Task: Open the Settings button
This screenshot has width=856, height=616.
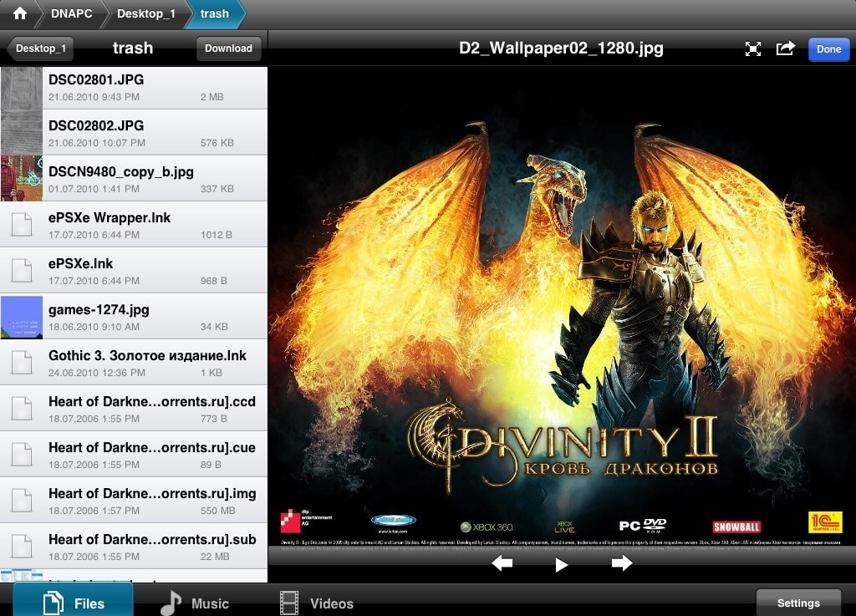Action: point(798,603)
